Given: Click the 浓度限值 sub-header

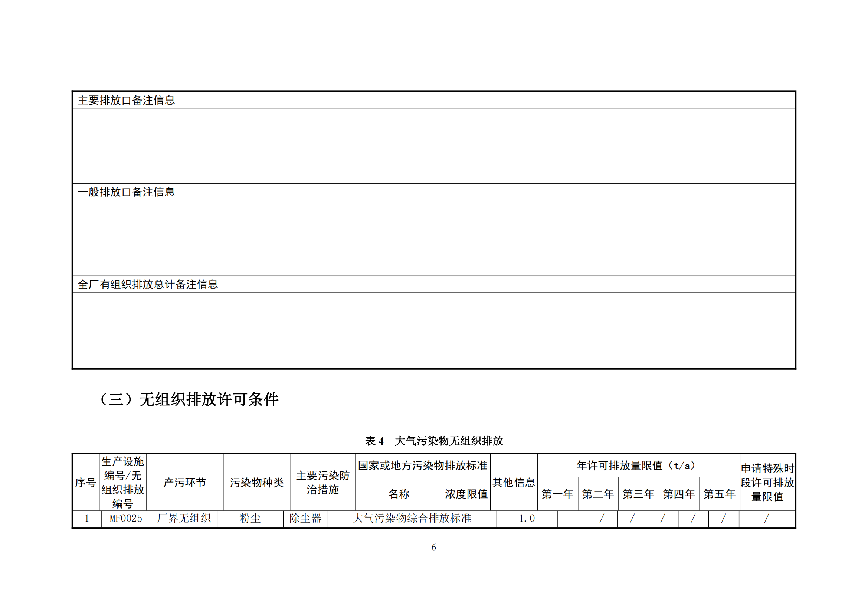Looking at the screenshot, I should 466,494.
